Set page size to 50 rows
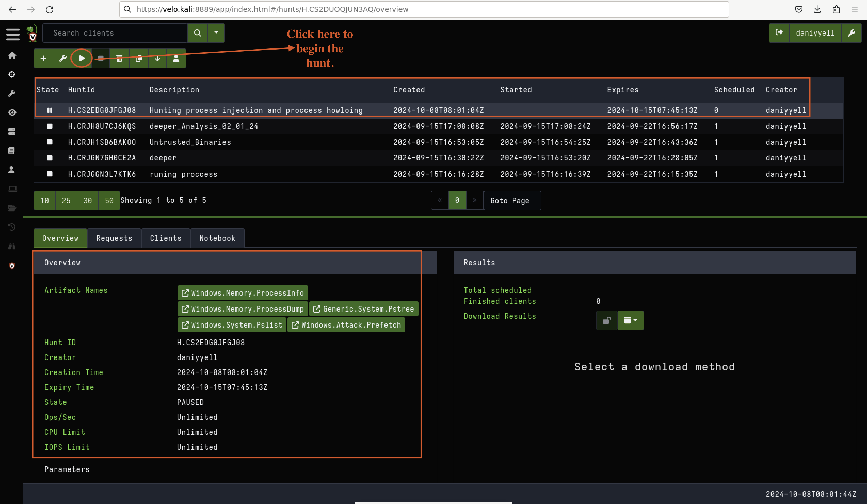 click(x=109, y=200)
